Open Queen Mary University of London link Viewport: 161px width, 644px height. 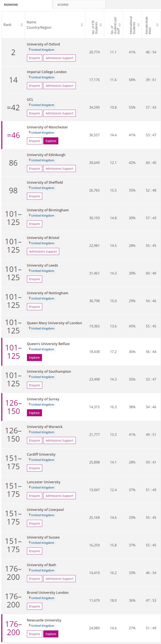click(x=55, y=323)
